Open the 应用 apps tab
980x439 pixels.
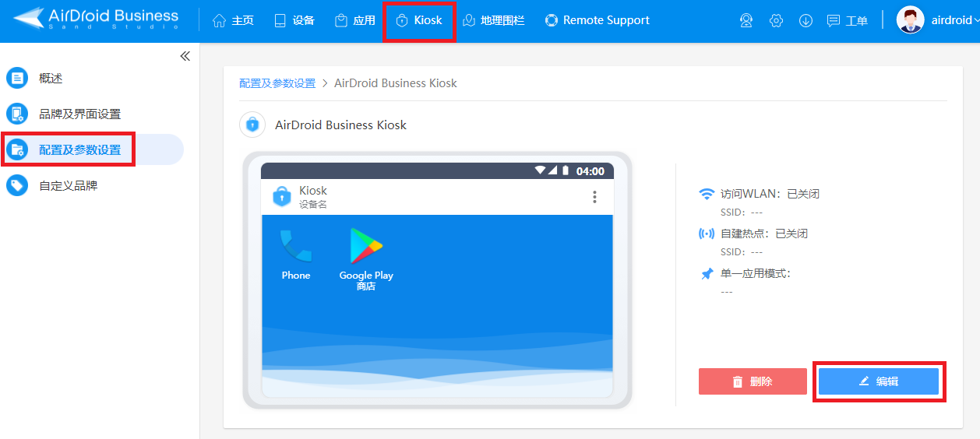(355, 20)
